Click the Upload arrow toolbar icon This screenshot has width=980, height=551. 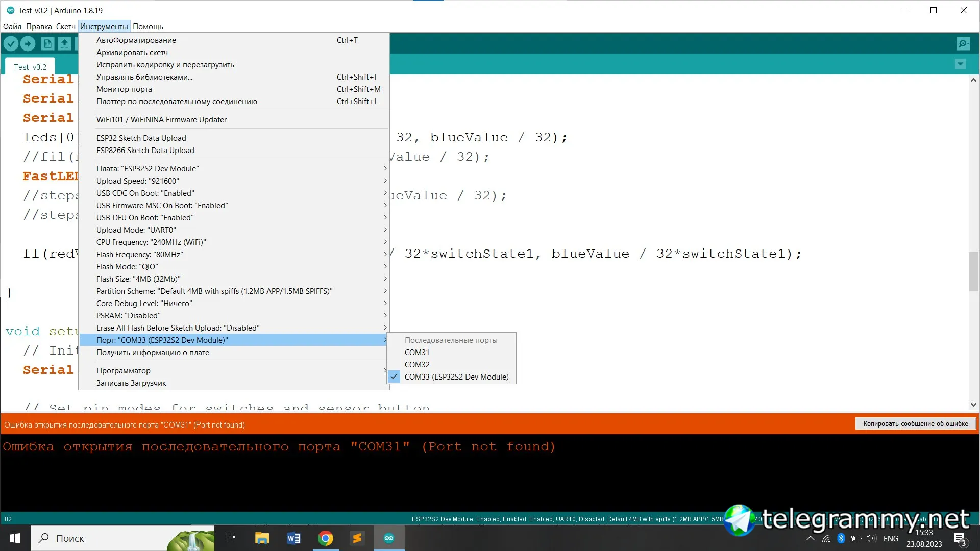pos(28,44)
